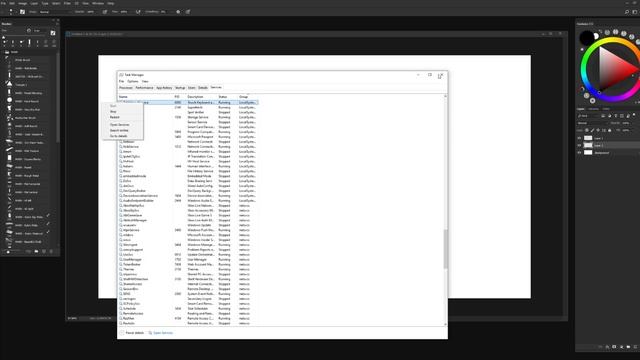Click the black foreground color circle

[587, 38]
